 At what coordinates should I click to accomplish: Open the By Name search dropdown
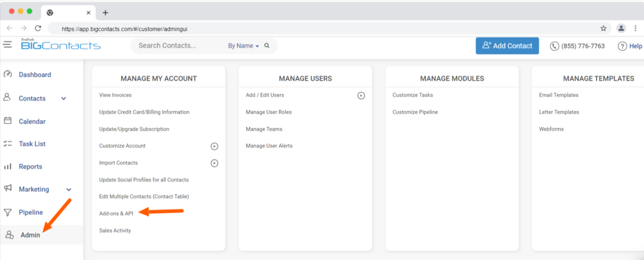tap(243, 46)
